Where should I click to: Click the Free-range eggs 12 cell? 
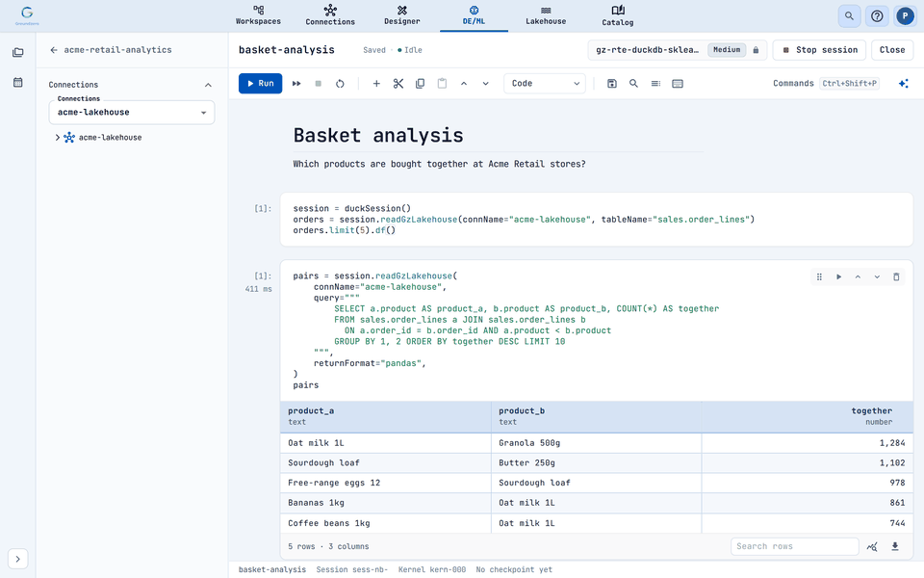pos(385,483)
